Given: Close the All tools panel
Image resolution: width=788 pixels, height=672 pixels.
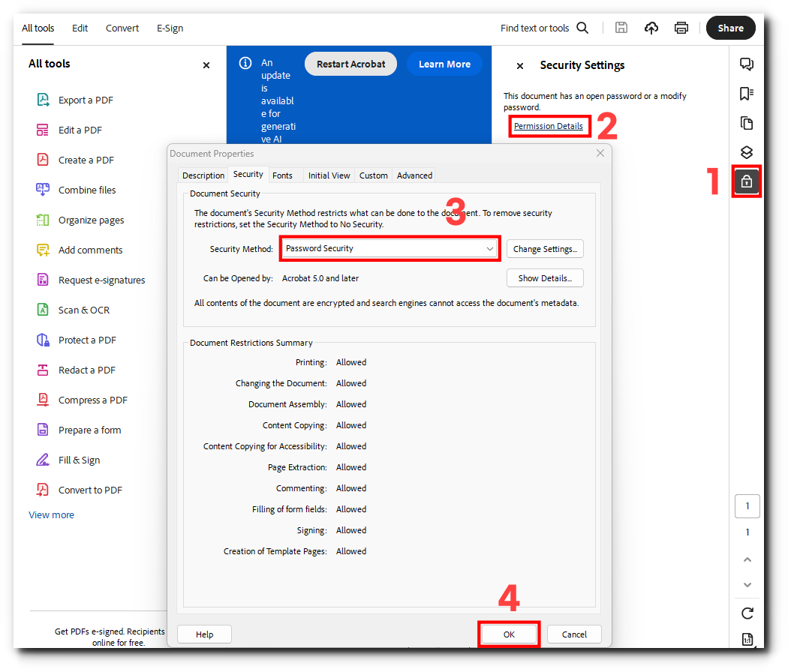Looking at the screenshot, I should point(206,65).
